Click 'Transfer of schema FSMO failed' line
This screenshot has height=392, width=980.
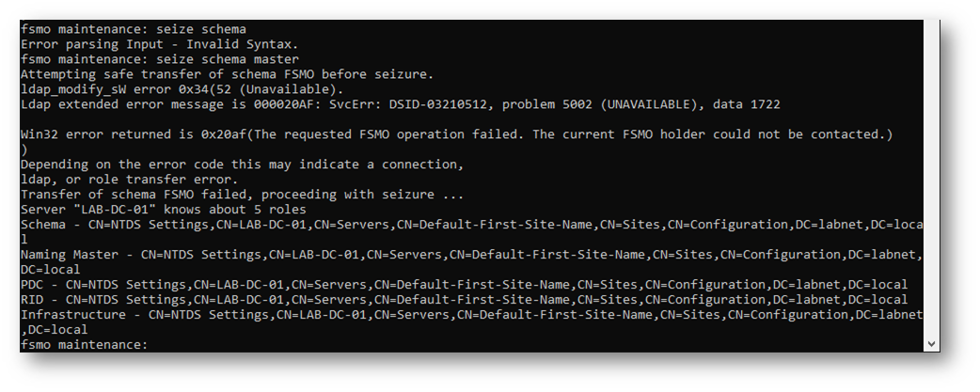pyautogui.click(x=242, y=195)
